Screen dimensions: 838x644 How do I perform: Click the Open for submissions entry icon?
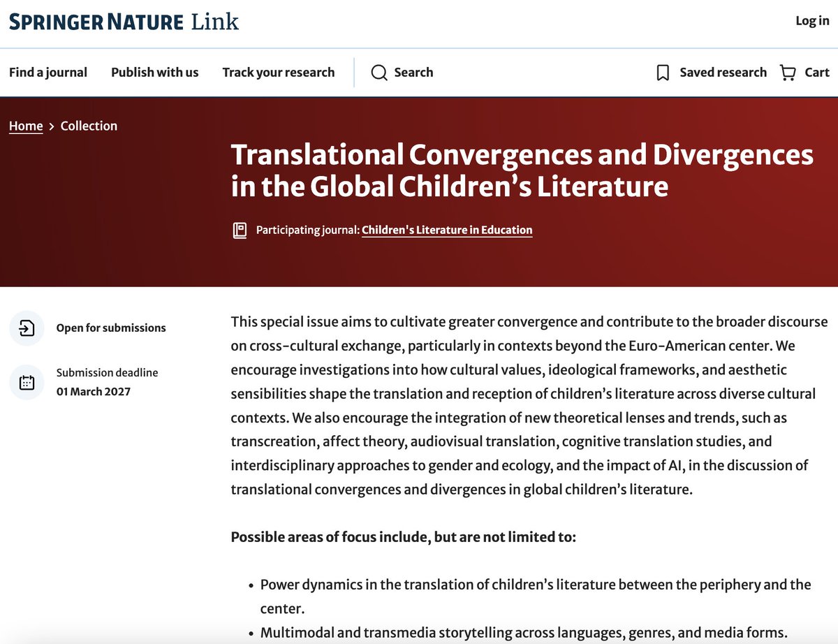coord(26,328)
